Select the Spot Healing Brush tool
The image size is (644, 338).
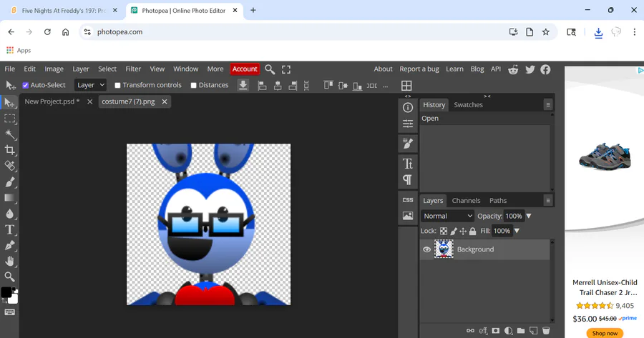pos(9,166)
